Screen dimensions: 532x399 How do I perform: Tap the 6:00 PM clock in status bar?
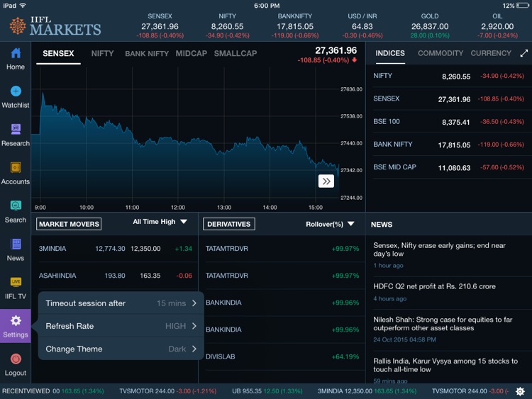[x=267, y=6]
